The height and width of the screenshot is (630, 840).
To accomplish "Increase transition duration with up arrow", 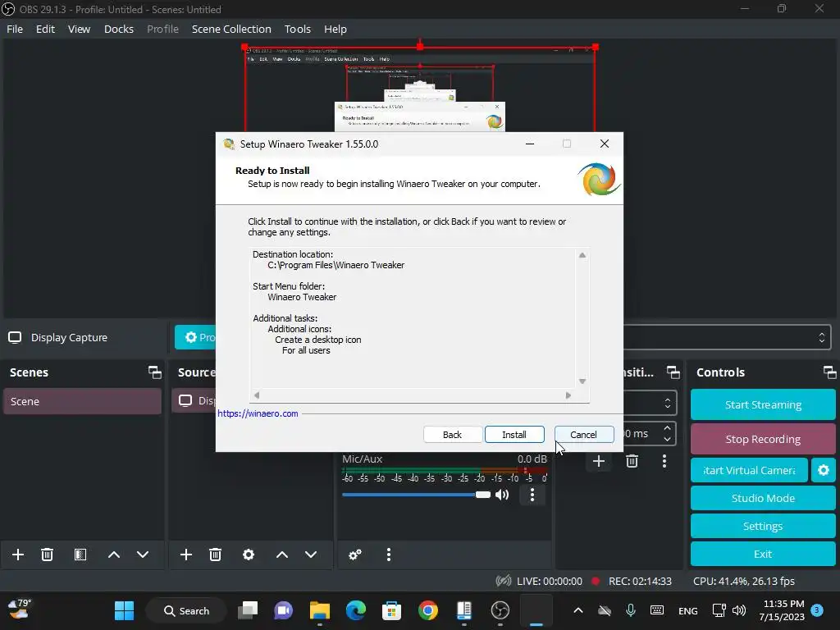I will coord(667,428).
